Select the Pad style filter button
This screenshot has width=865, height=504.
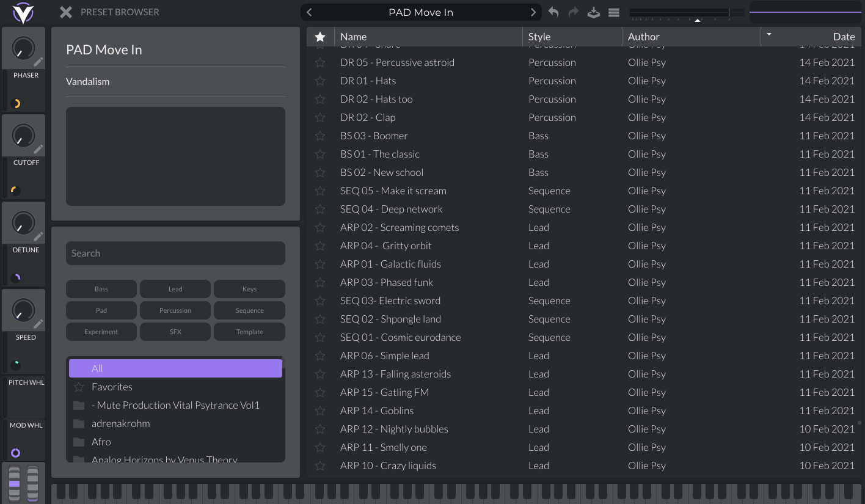pos(101,310)
